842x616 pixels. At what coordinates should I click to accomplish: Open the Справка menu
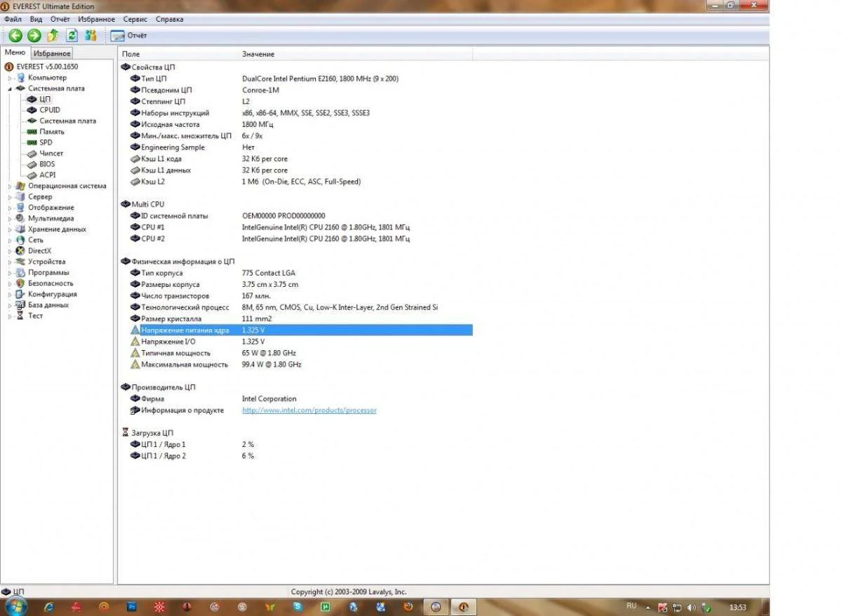170,19
